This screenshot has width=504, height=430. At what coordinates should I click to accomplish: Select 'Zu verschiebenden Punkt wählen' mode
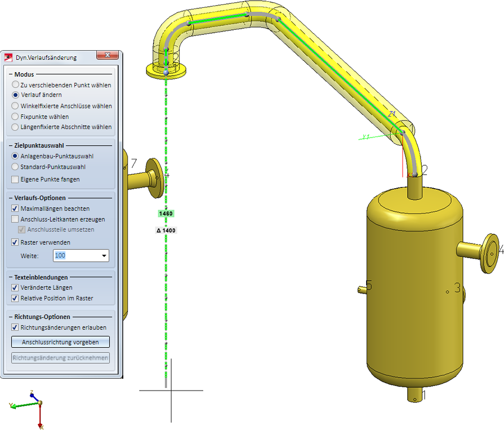point(15,85)
